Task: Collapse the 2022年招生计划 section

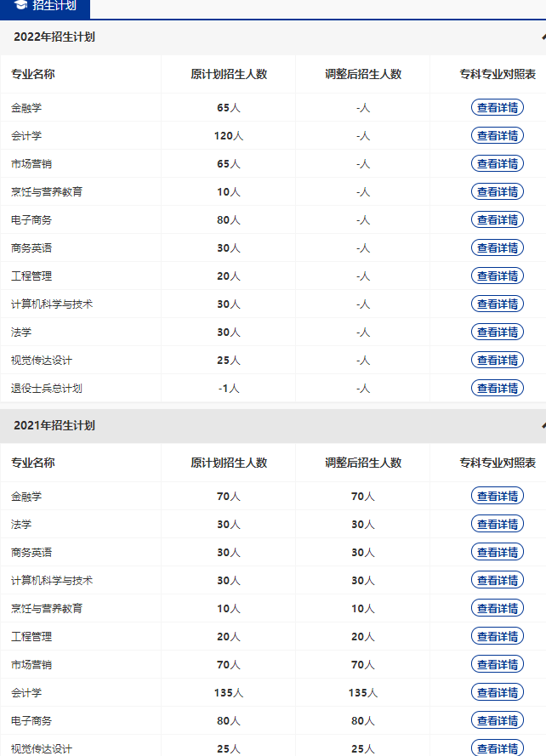Action: coord(543,37)
